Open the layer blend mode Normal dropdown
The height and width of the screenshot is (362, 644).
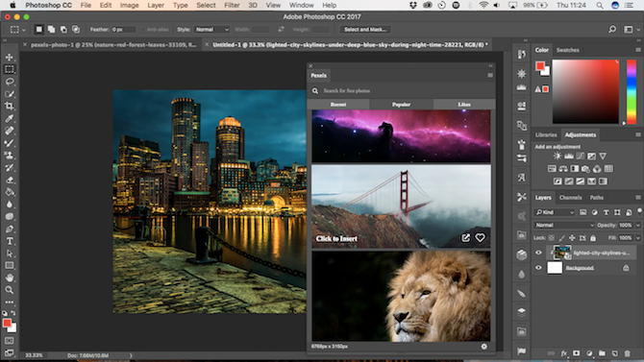(564, 225)
